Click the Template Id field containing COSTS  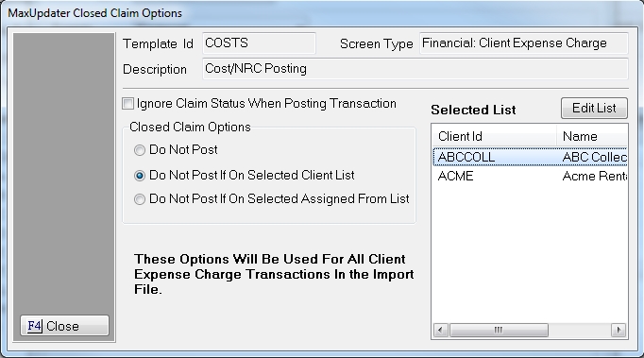coord(259,43)
